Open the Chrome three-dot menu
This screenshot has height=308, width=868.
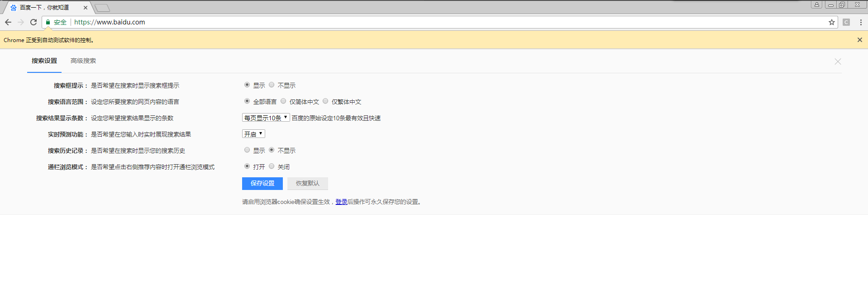point(861,22)
